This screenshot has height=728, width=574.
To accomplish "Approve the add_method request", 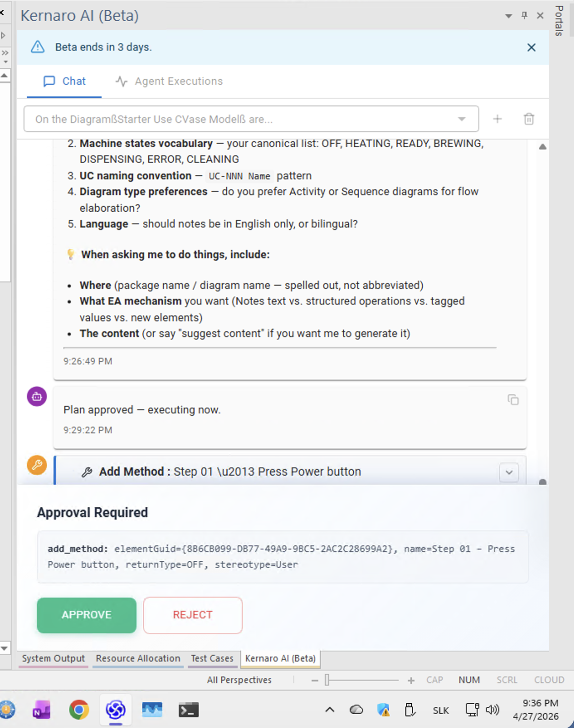I will [x=87, y=615].
